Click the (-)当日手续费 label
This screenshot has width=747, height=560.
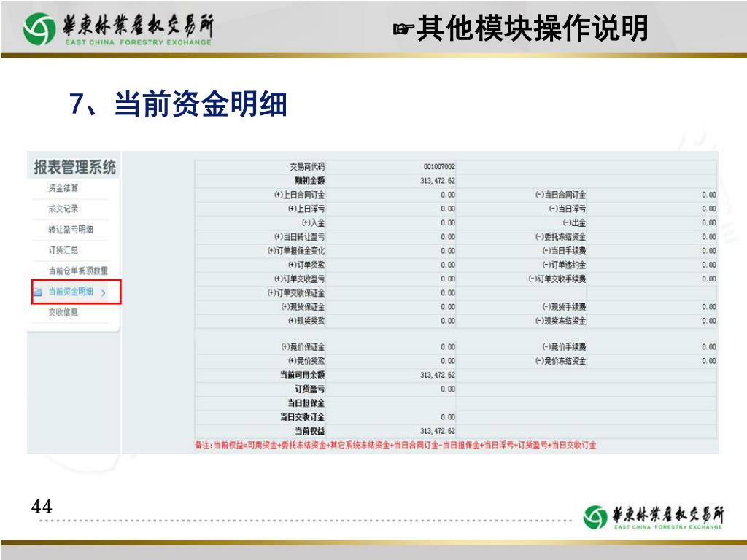coord(564,251)
